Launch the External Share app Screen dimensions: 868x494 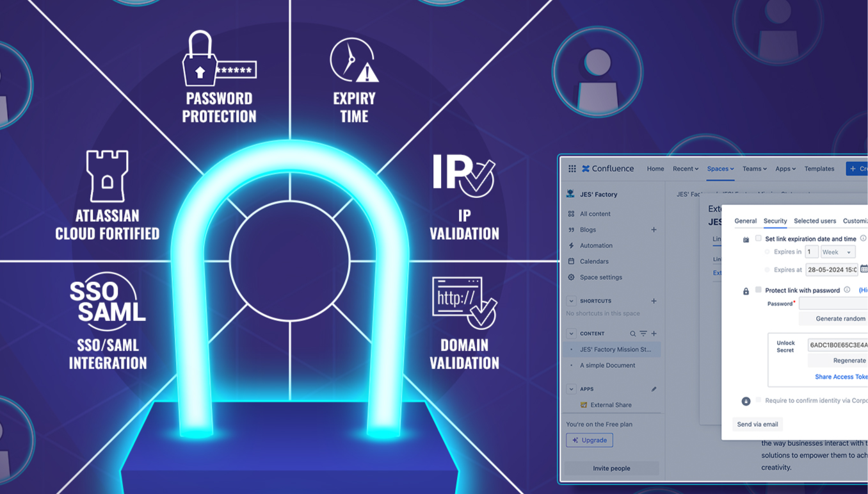611,405
